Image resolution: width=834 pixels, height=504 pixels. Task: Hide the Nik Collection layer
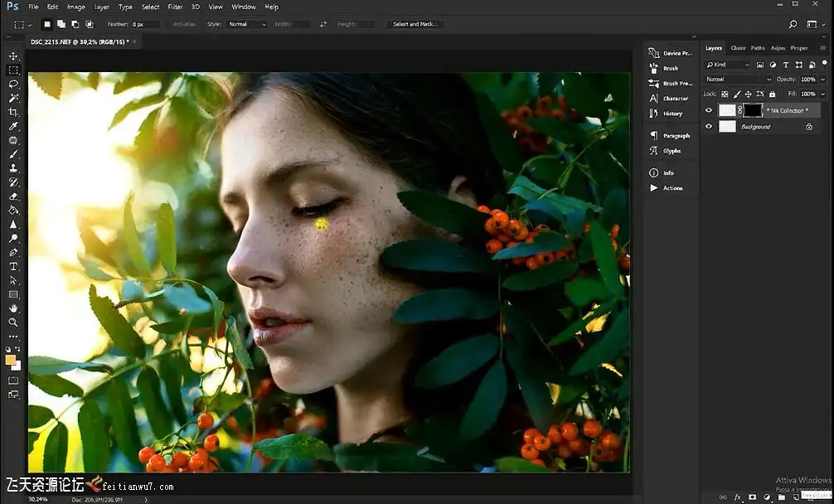point(708,110)
